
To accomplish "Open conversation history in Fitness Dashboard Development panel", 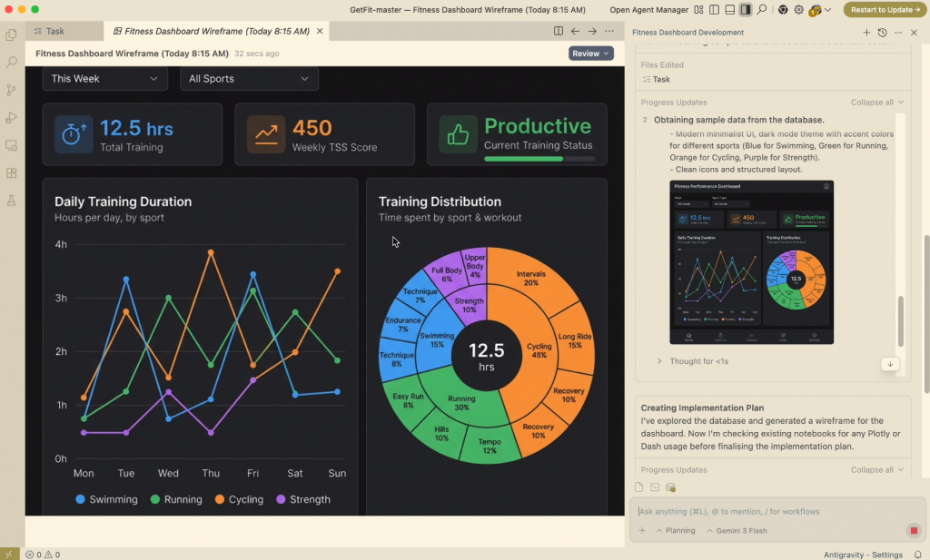I will pyautogui.click(x=881, y=32).
